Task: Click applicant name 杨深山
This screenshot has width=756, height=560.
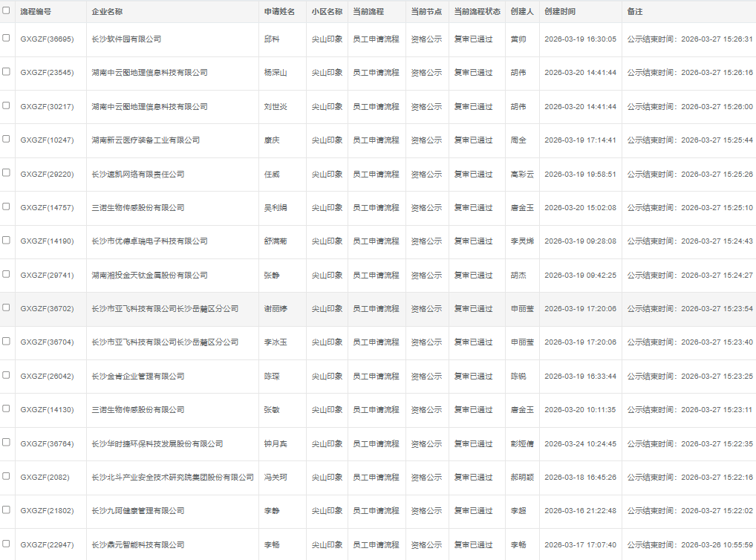Action: tap(276, 73)
